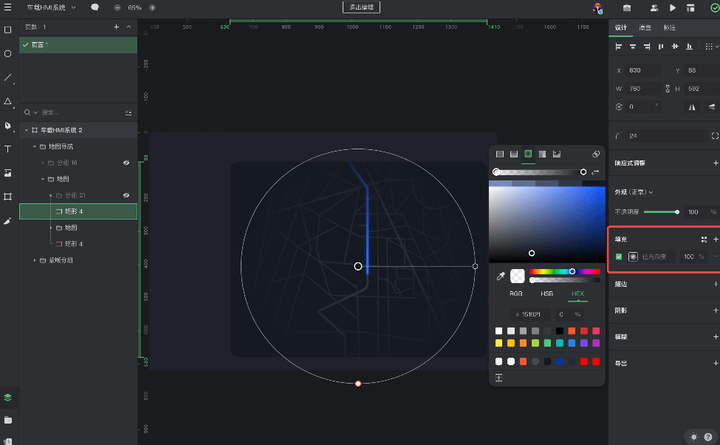The width and height of the screenshot is (720, 445).
Task: Reverse the gradient with swap arrows
Action: click(595, 172)
